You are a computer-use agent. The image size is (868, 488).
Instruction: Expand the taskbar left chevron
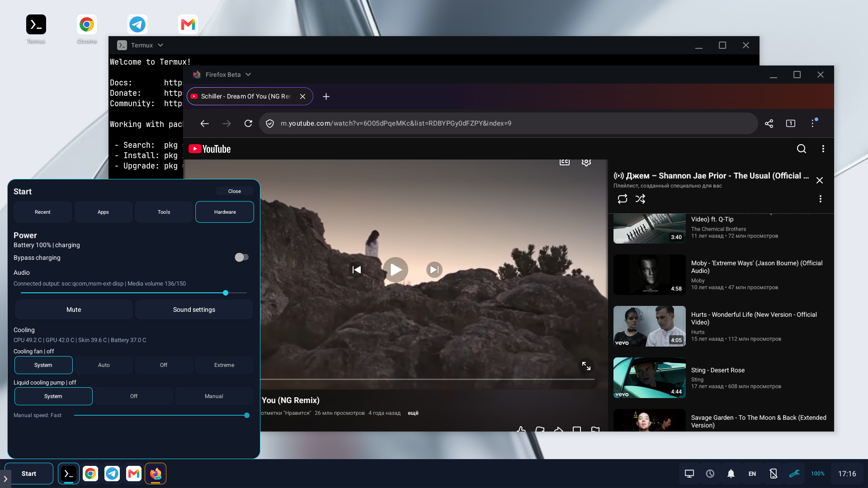(5, 479)
